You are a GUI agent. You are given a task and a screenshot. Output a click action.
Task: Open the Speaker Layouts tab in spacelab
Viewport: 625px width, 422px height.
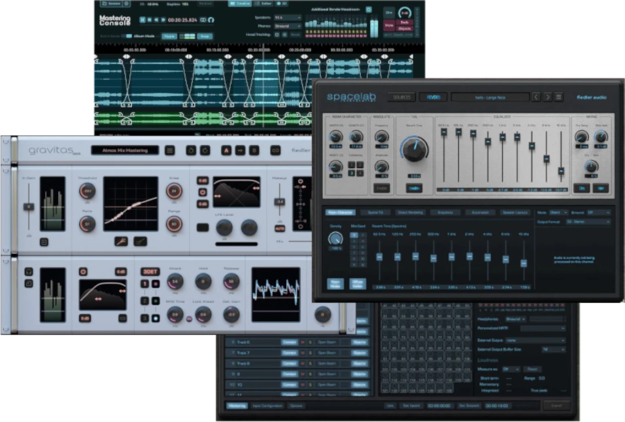click(x=515, y=212)
